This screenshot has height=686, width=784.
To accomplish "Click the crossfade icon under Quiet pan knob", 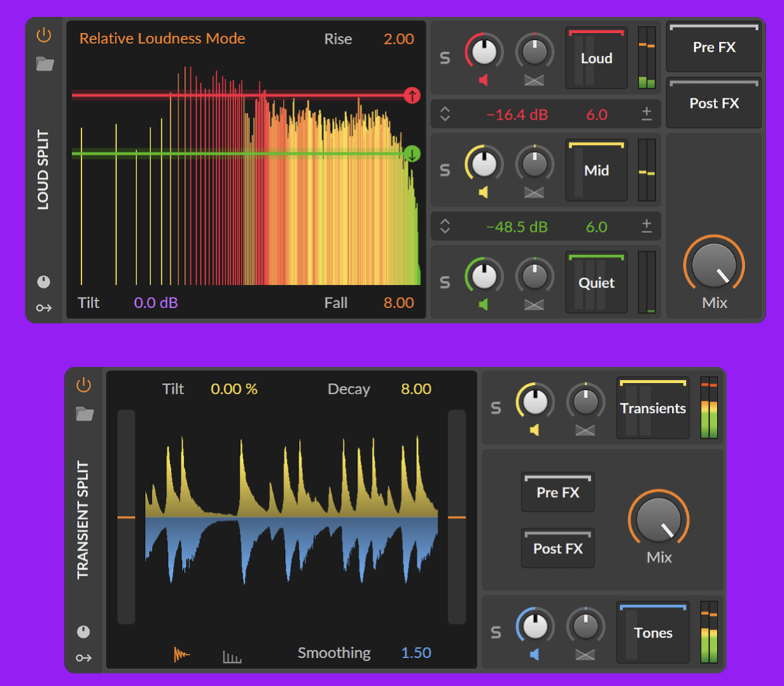I will (x=534, y=304).
